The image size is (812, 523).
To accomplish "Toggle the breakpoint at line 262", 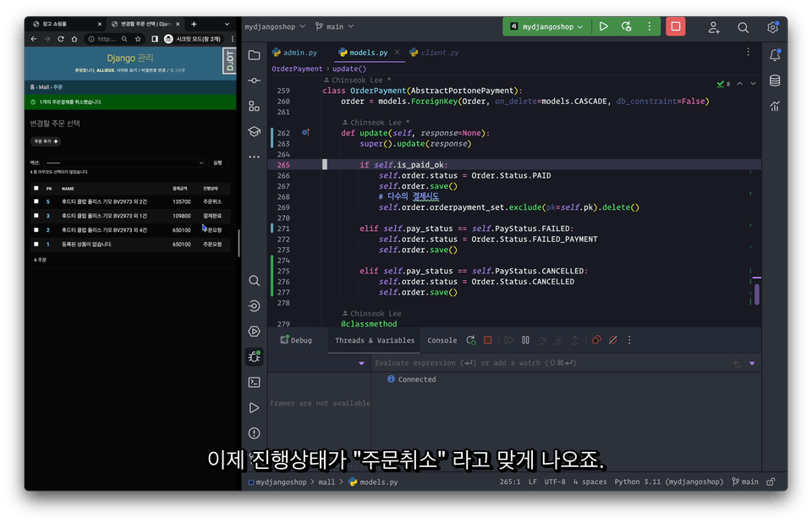I will (x=305, y=133).
